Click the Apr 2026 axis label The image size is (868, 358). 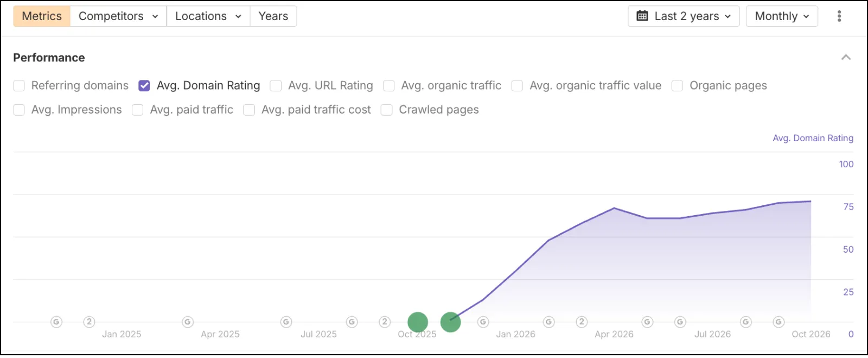614,335
